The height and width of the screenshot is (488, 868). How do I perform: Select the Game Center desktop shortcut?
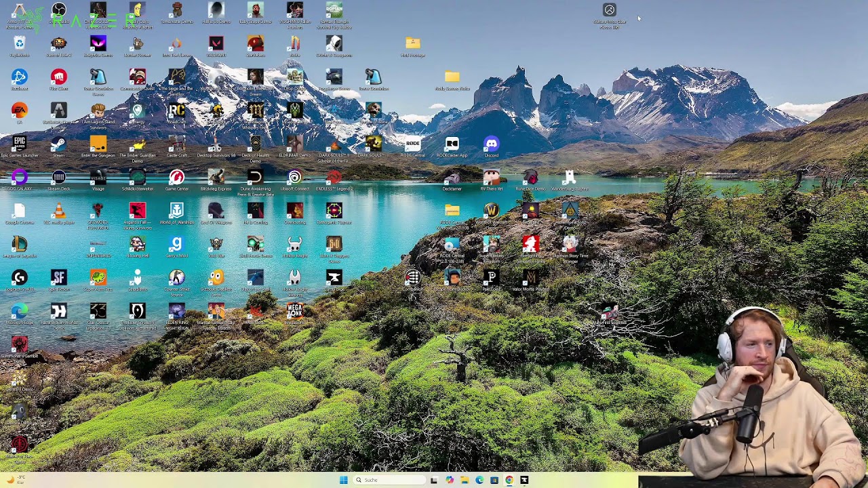pyautogui.click(x=177, y=177)
